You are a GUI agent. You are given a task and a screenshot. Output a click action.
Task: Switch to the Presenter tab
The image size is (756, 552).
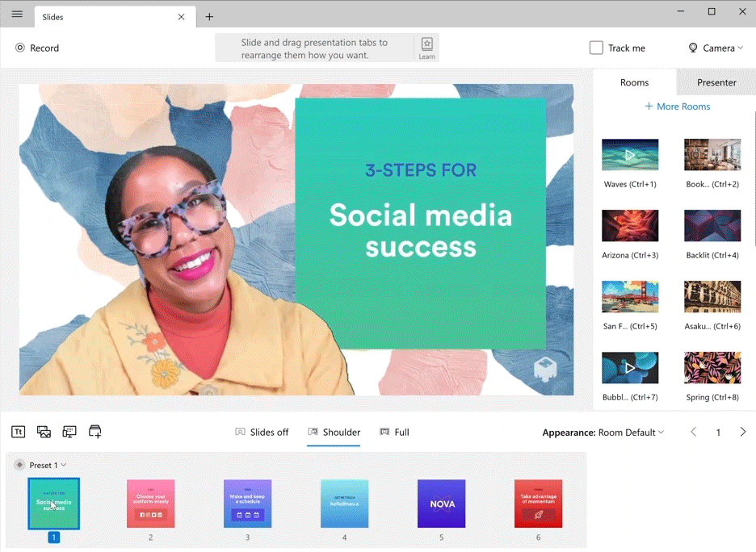(x=716, y=82)
